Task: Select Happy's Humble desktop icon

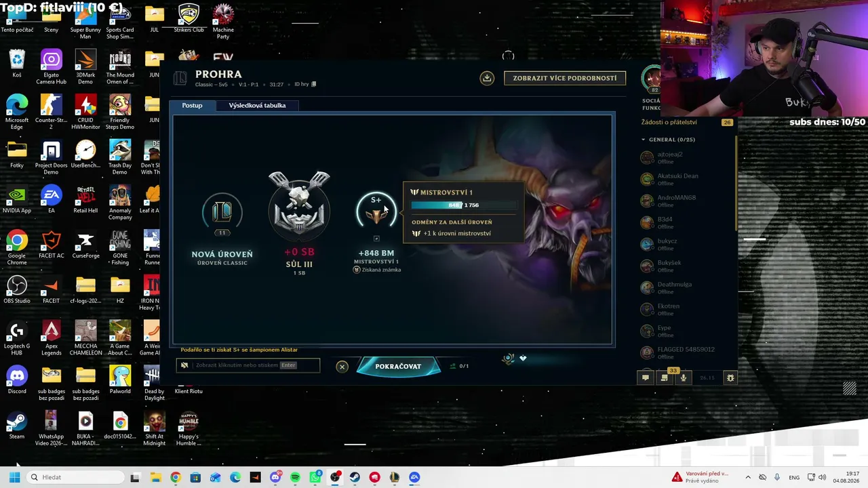Action: coord(189,429)
